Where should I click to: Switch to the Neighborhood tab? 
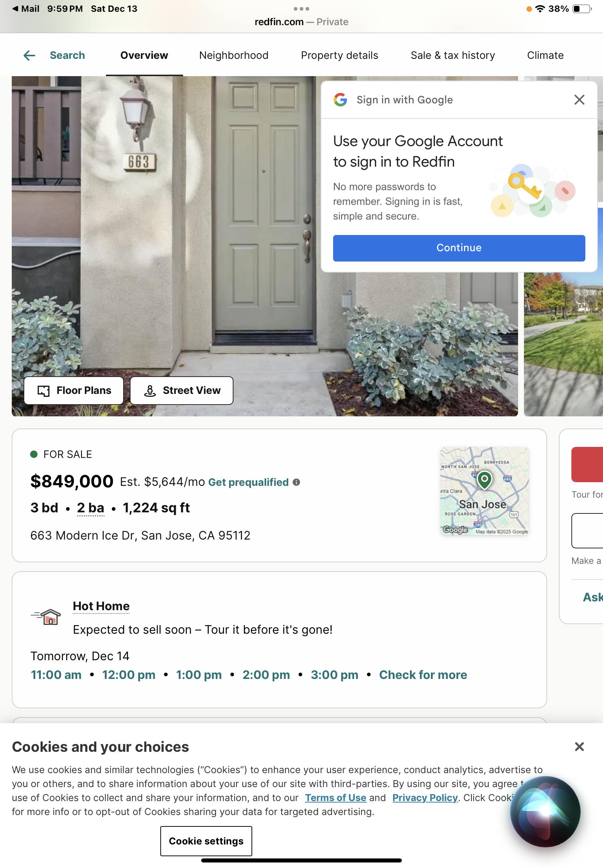coord(234,56)
